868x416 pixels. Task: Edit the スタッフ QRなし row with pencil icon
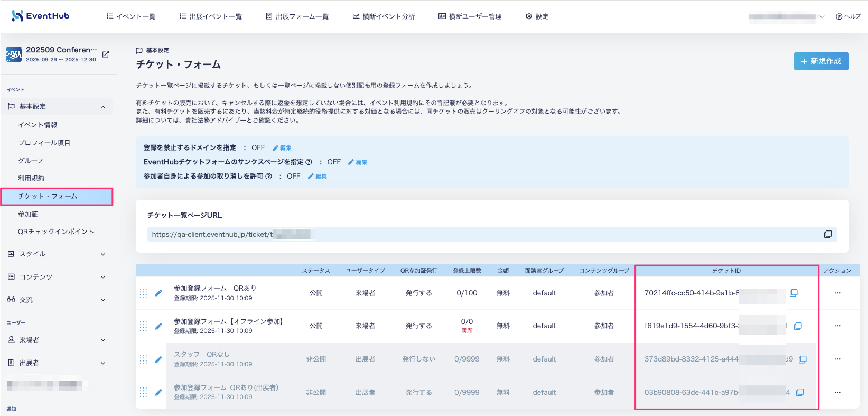(x=158, y=359)
